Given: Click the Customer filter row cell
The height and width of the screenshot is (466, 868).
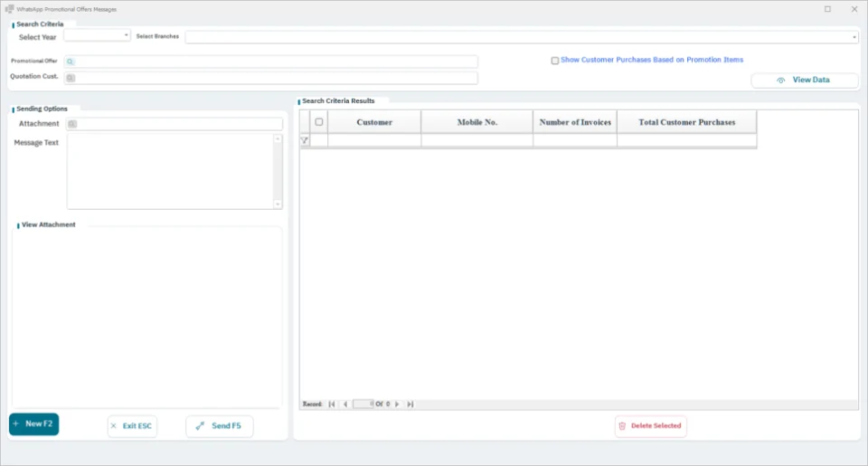Looking at the screenshot, I should [x=374, y=141].
